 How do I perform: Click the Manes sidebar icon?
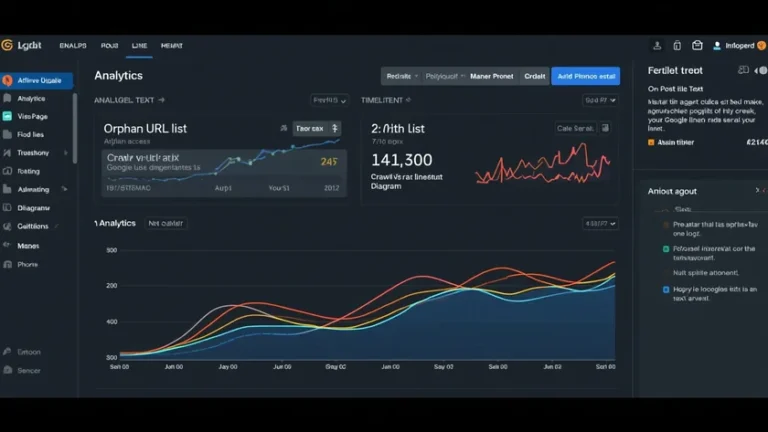(7, 245)
